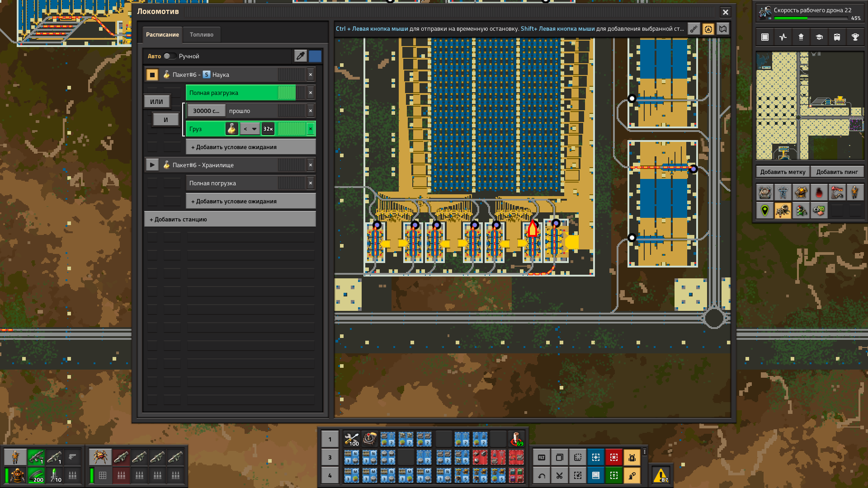The height and width of the screenshot is (488, 868).
Task: Select the Полная разгрузка condition row
Action: coord(246,93)
